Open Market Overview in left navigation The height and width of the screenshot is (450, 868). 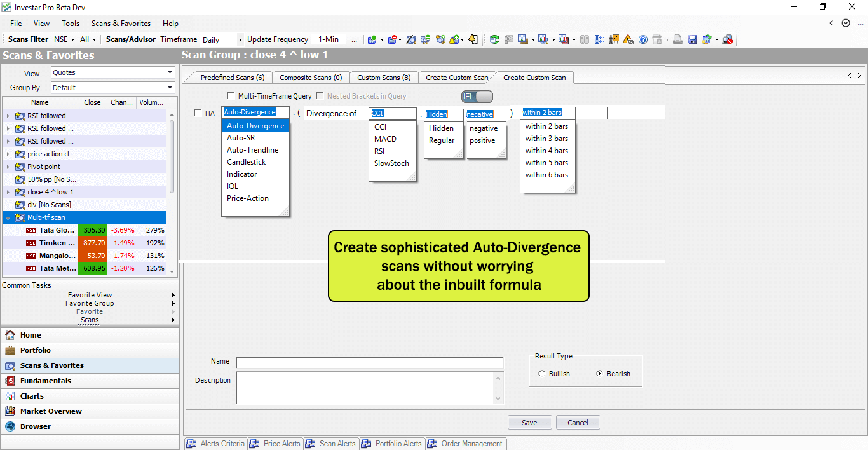click(x=51, y=411)
